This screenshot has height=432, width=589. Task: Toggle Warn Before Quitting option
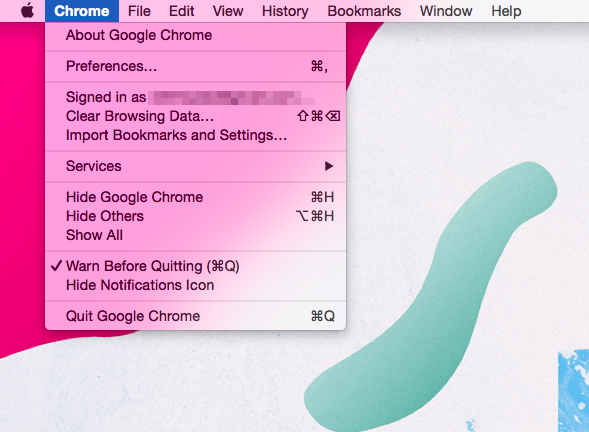[195, 266]
